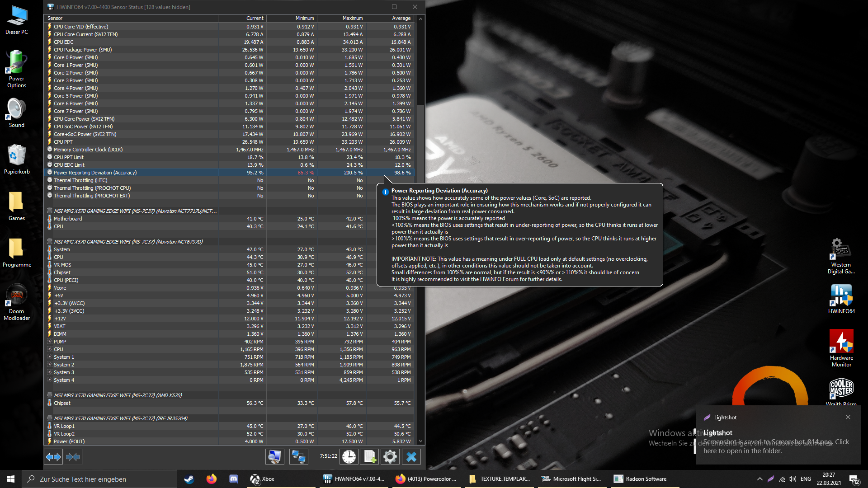This screenshot has width=868, height=488.
Task: Click the volume speaker tray icon
Action: [793, 479]
